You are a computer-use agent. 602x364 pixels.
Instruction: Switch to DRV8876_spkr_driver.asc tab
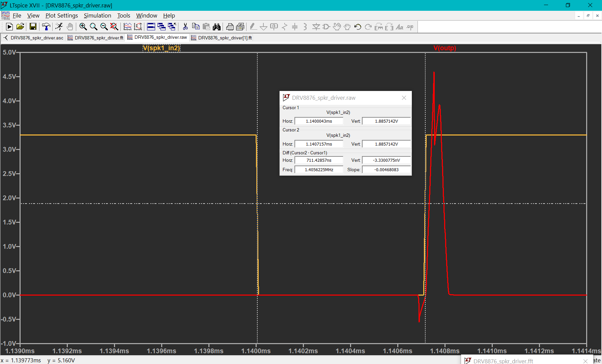coord(34,38)
